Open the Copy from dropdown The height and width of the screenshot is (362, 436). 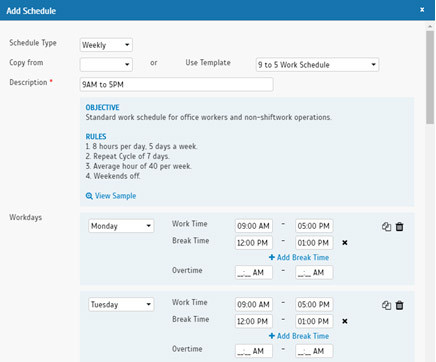click(x=106, y=65)
